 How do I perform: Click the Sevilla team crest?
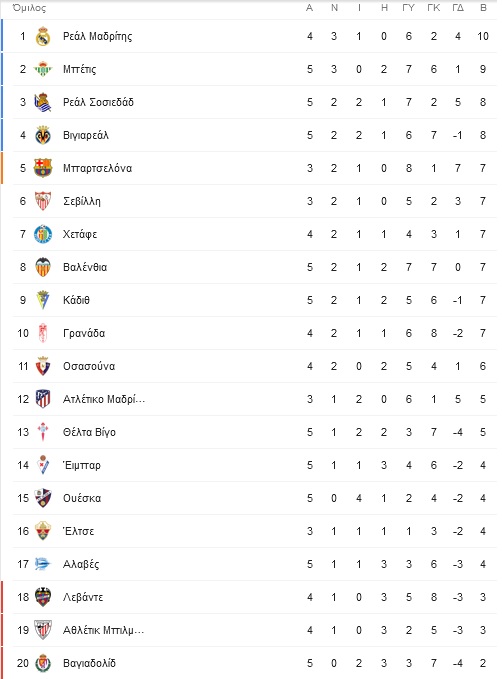point(43,201)
